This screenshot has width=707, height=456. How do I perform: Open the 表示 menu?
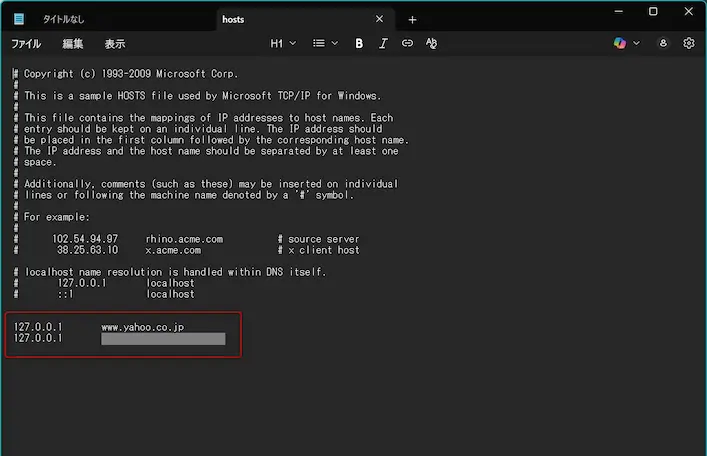pyautogui.click(x=115, y=44)
